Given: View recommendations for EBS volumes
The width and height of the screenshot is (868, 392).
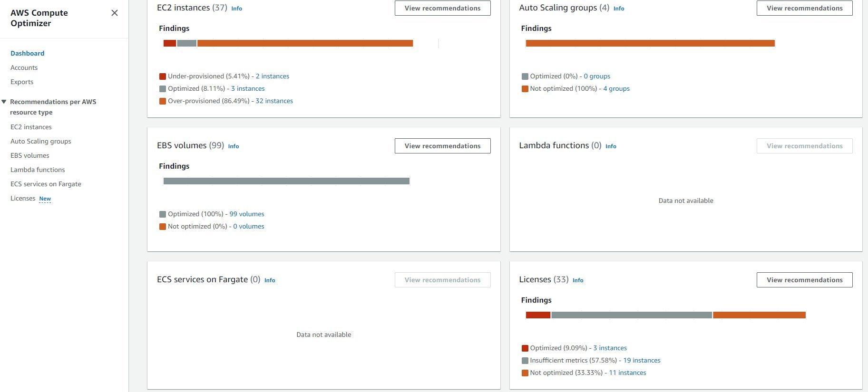Looking at the screenshot, I should (443, 146).
